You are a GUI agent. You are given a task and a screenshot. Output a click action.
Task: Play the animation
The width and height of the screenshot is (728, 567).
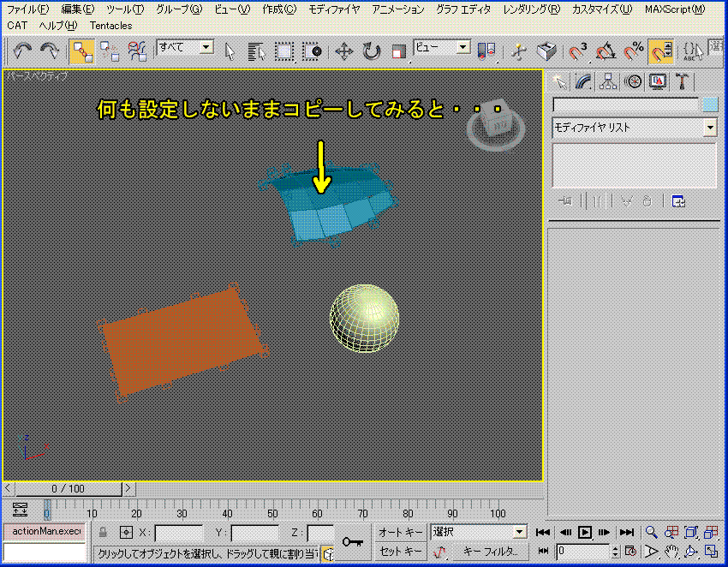pos(584,532)
